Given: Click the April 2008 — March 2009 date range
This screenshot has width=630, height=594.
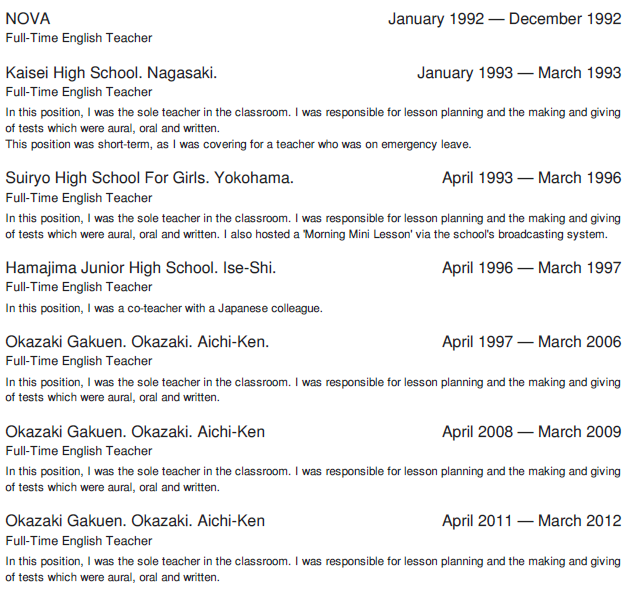Looking at the screenshot, I should [531, 432].
